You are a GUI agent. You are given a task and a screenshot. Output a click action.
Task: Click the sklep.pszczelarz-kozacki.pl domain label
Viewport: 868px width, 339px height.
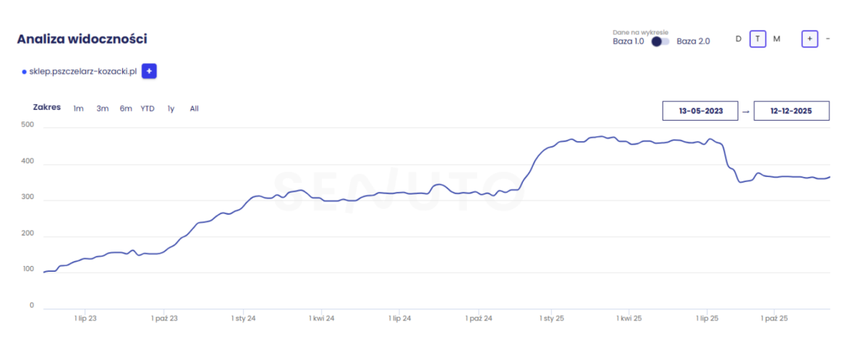83,72
